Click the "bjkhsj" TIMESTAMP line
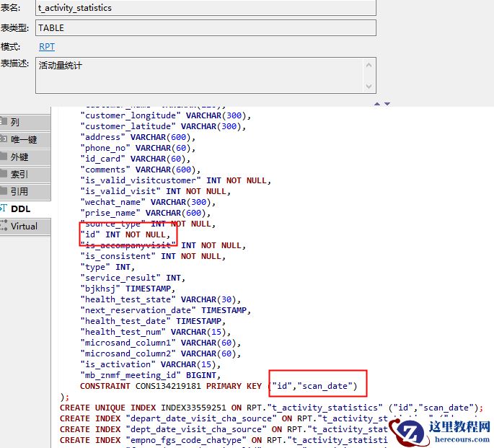 tap(128, 289)
